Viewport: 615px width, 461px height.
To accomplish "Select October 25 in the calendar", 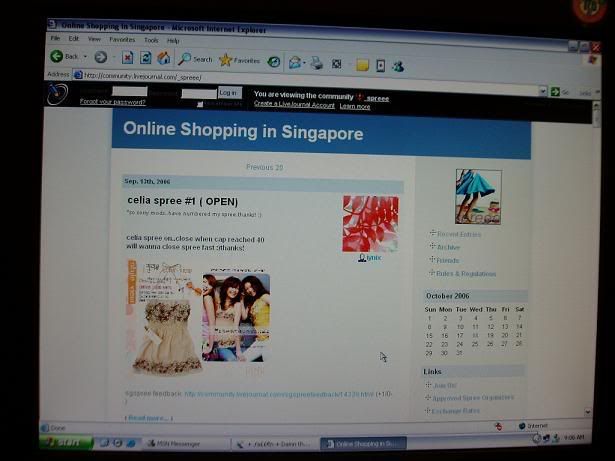I will [x=475, y=344].
